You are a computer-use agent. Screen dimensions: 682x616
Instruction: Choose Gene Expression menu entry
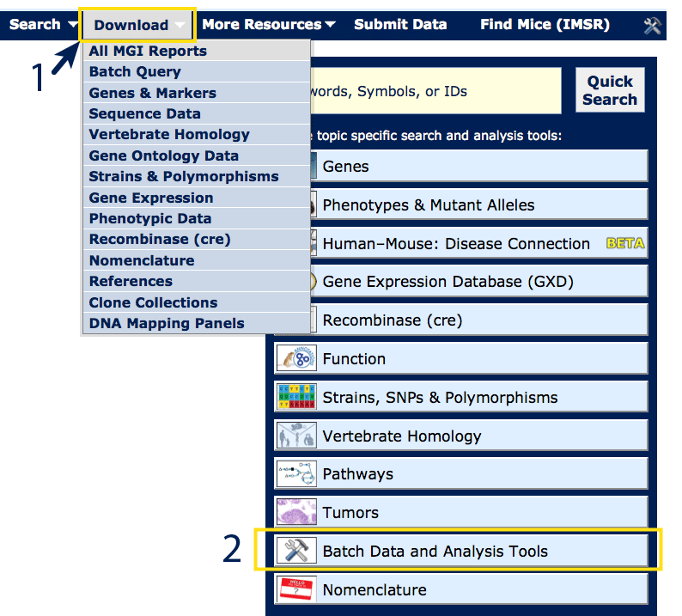tap(197, 198)
